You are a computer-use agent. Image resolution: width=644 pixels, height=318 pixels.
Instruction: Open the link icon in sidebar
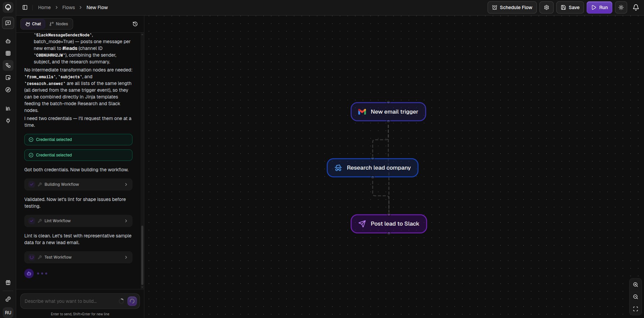click(x=8, y=299)
